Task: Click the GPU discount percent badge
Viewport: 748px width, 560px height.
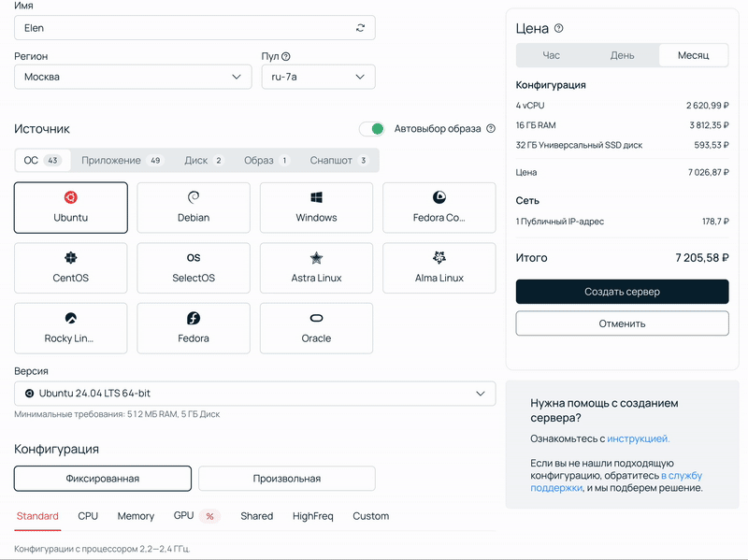Action: [209, 516]
